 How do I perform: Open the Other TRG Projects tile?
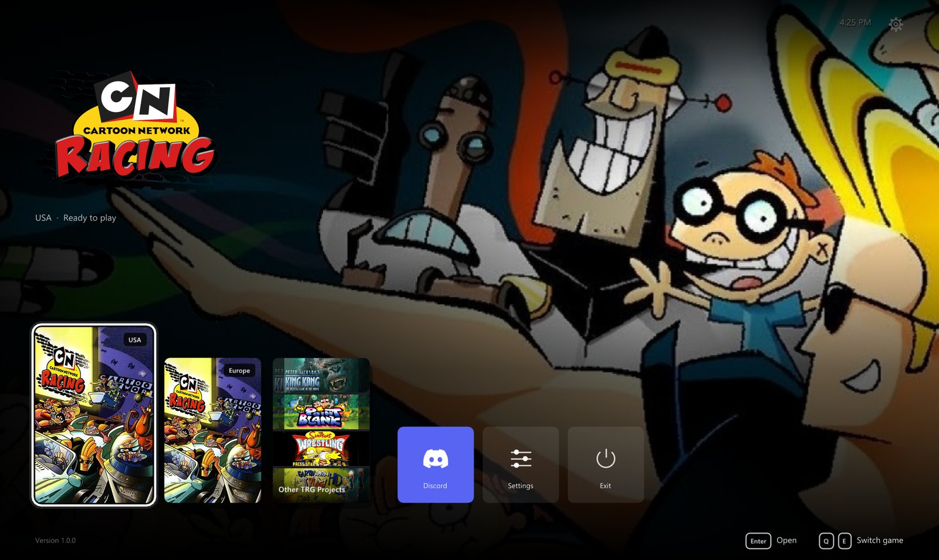321,430
